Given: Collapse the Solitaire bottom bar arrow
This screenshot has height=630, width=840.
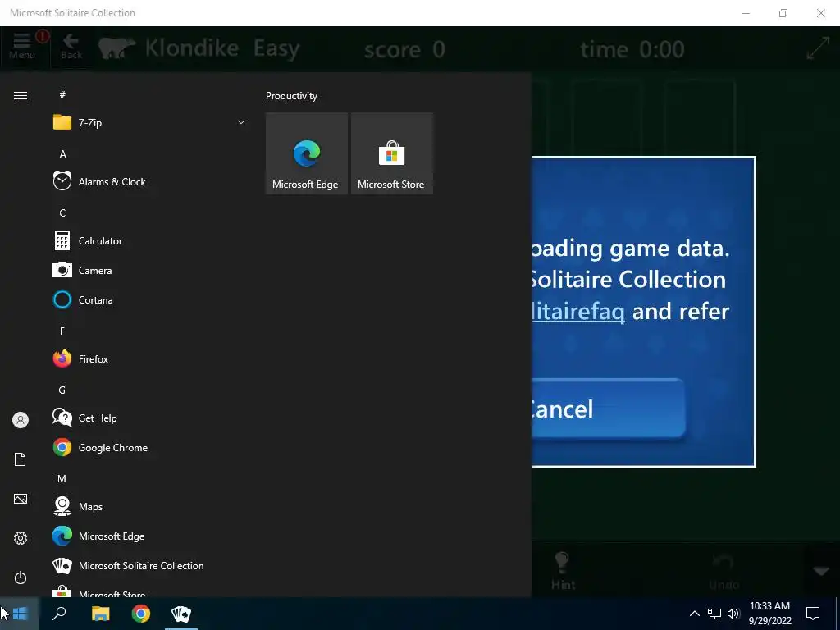Looking at the screenshot, I should (x=820, y=572).
